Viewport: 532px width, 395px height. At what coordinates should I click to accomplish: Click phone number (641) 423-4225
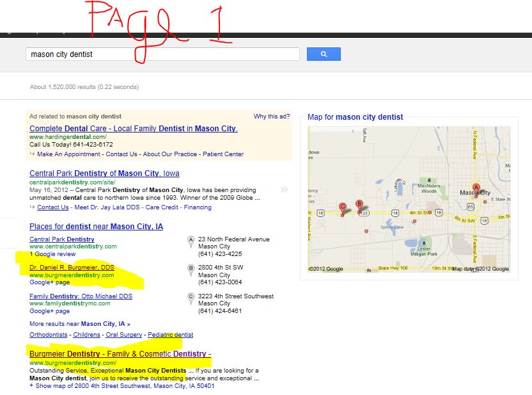(220, 254)
